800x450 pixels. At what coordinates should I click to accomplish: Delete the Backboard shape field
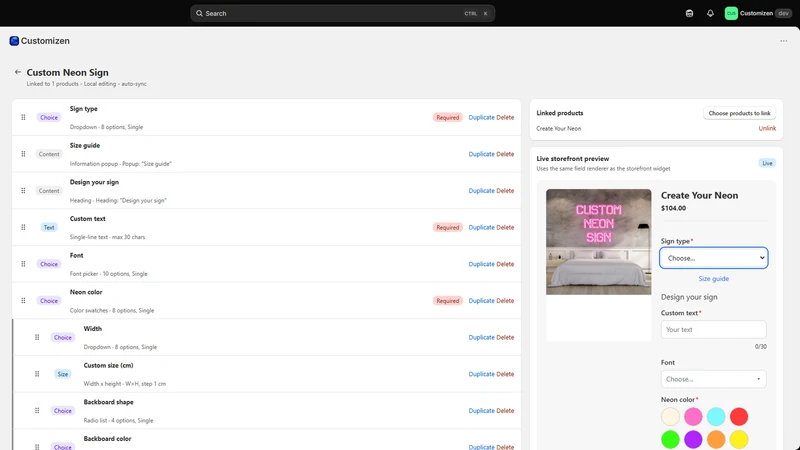point(505,411)
